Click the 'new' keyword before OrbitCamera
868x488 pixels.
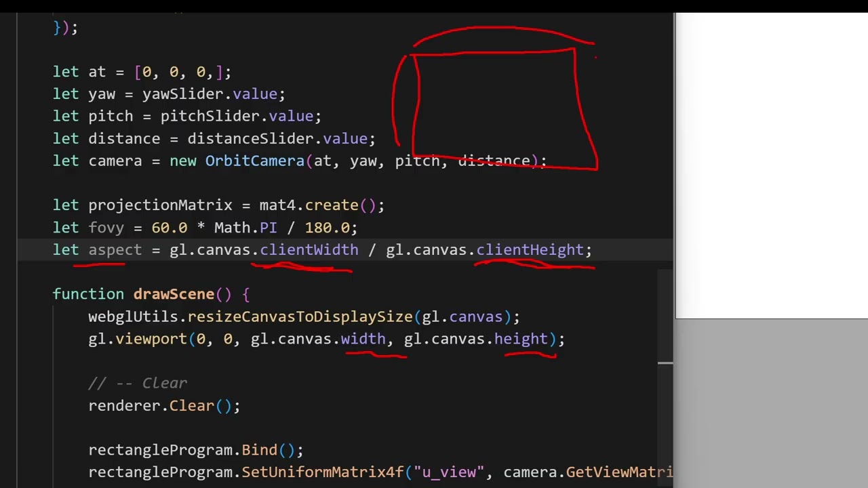(183, 161)
